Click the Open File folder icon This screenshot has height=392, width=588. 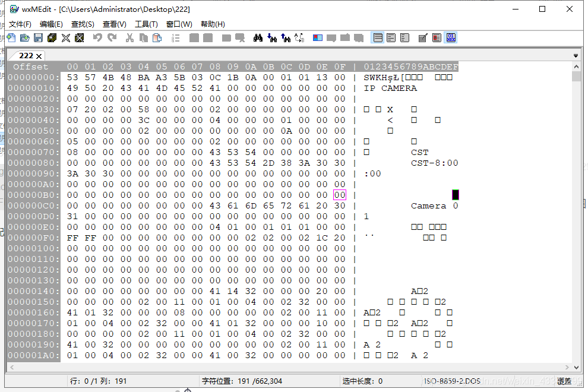pyautogui.click(x=25, y=38)
